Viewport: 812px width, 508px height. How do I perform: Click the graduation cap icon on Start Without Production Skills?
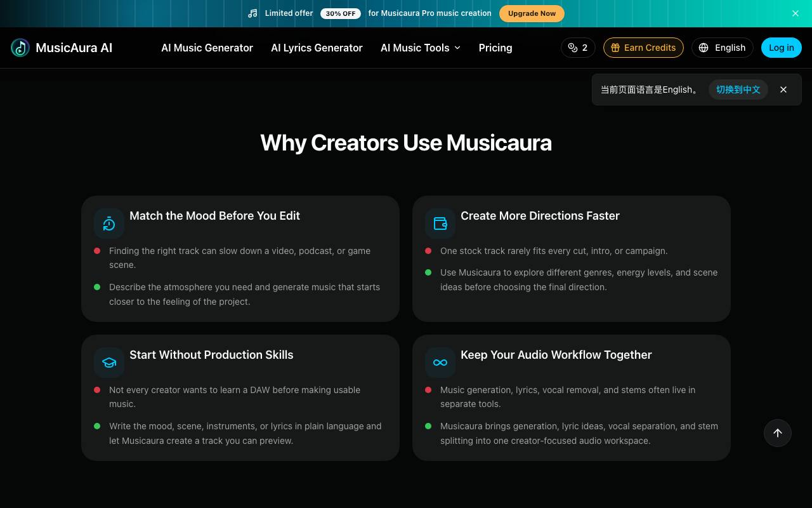109,363
